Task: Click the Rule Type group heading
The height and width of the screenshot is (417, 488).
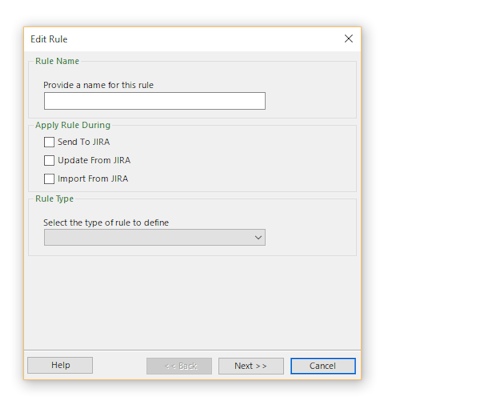Action: [x=55, y=199]
